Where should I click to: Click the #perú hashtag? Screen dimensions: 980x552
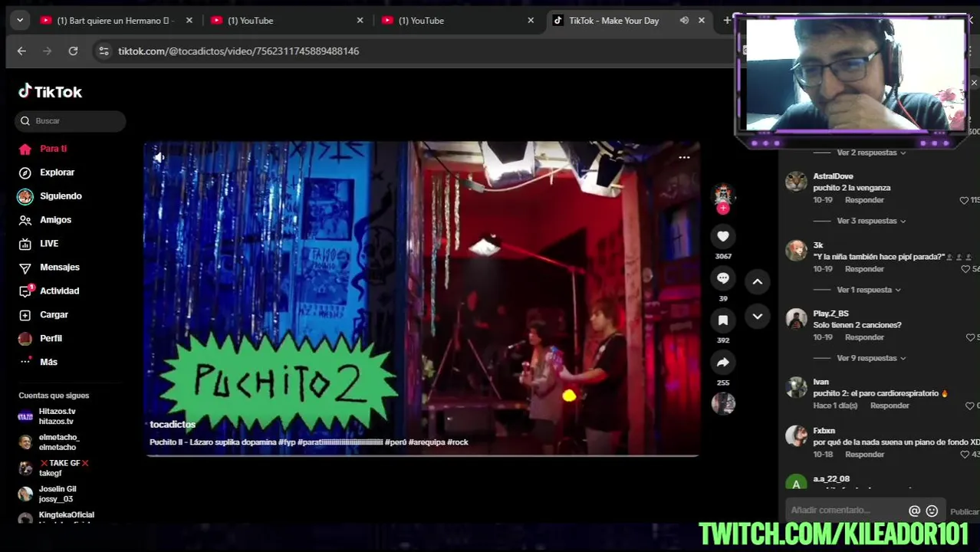[396, 442]
